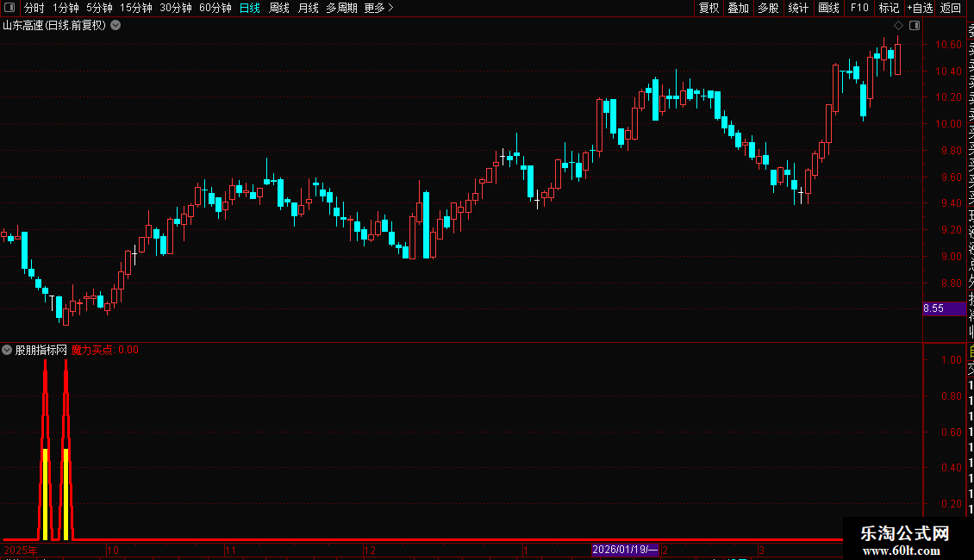Open the 多周期 multi-period view
This screenshot has width=974, height=560.
click(x=341, y=8)
